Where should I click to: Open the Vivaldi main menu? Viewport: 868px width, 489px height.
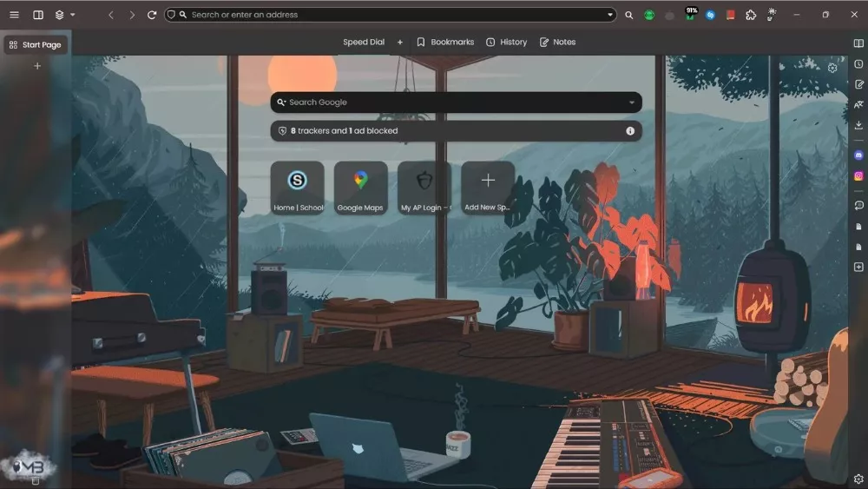pyautogui.click(x=14, y=15)
